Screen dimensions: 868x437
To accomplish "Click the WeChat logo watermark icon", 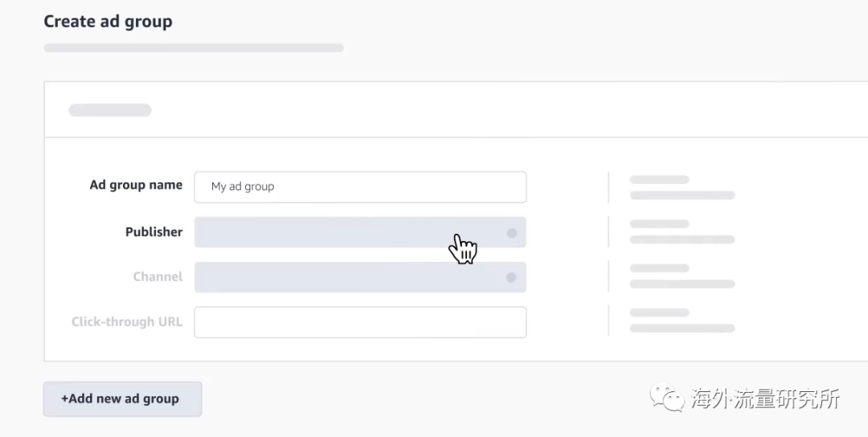I will pos(667,397).
